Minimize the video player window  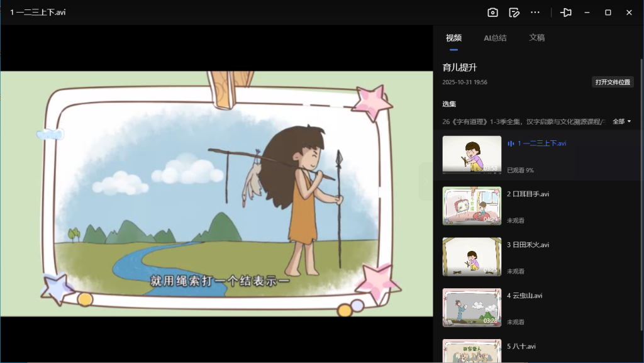coord(587,13)
